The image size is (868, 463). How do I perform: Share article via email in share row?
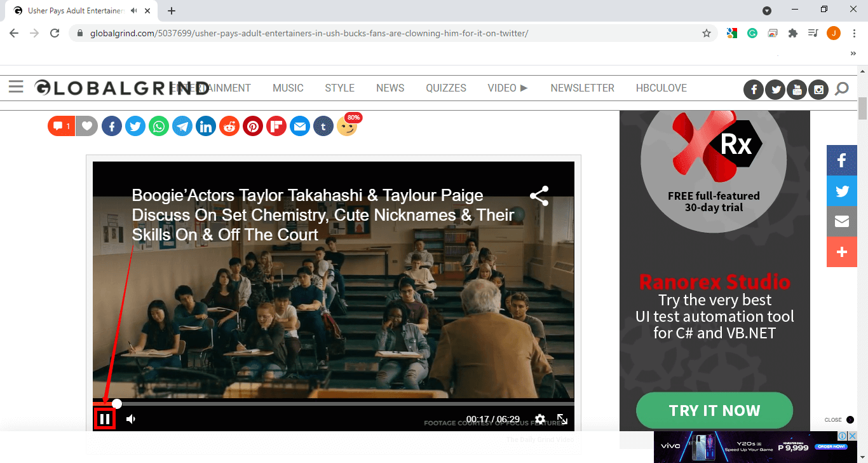coord(300,126)
